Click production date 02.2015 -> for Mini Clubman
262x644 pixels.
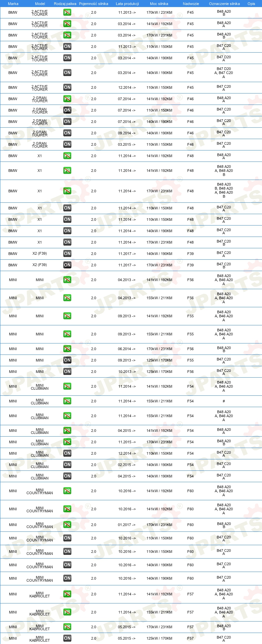127,465
